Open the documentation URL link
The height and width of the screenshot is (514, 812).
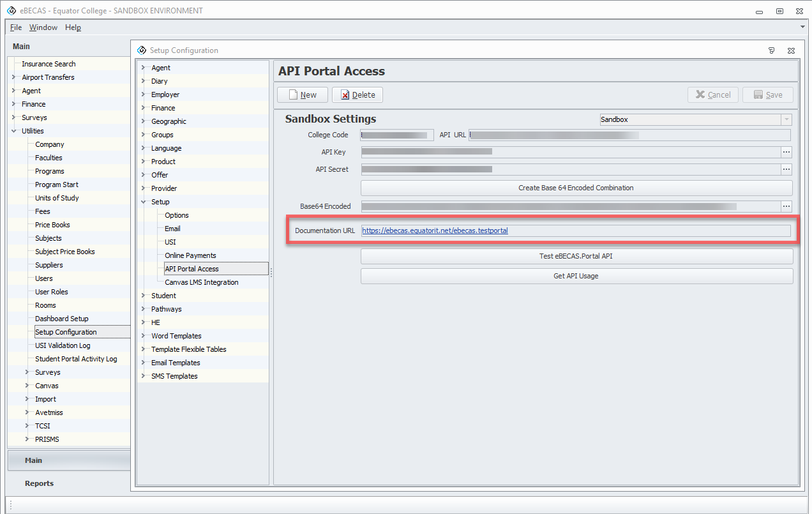pos(435,231)
